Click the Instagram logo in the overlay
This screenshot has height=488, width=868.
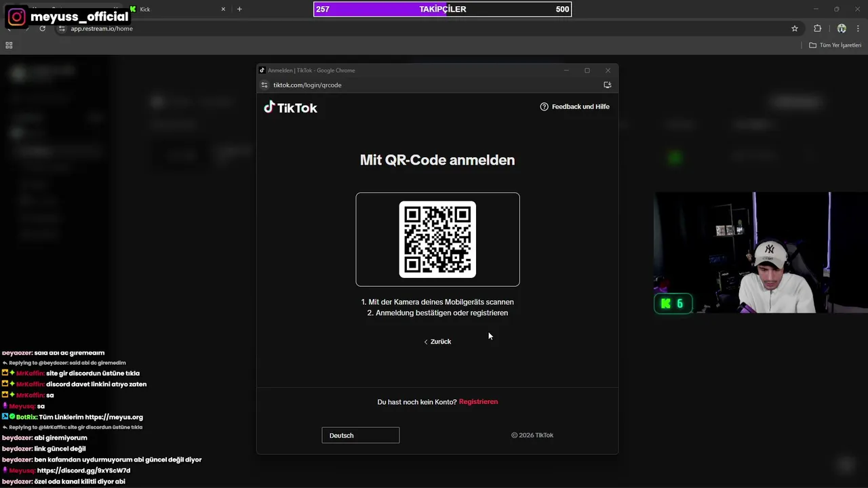point(17,17)
